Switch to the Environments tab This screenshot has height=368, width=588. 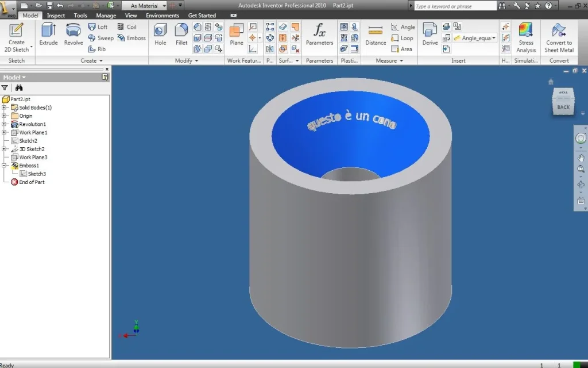[x=163, y=16]
